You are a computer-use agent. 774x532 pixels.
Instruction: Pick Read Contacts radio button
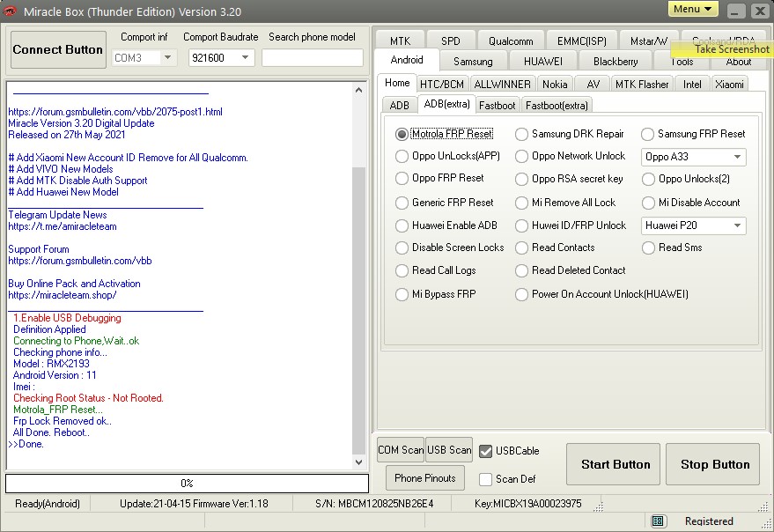tap(521, 248)
